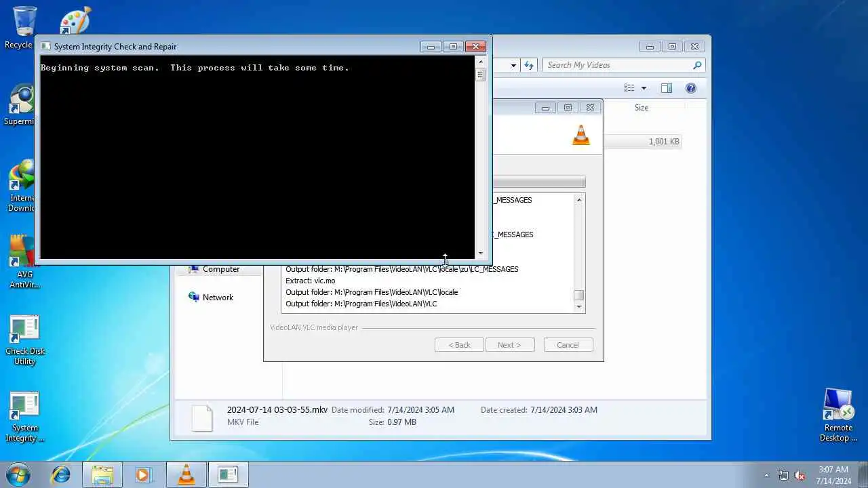Click the Date created value in details pane
The width and height of the screenshot is (868, 488).
pyautogui.click(x=564, y=410)
